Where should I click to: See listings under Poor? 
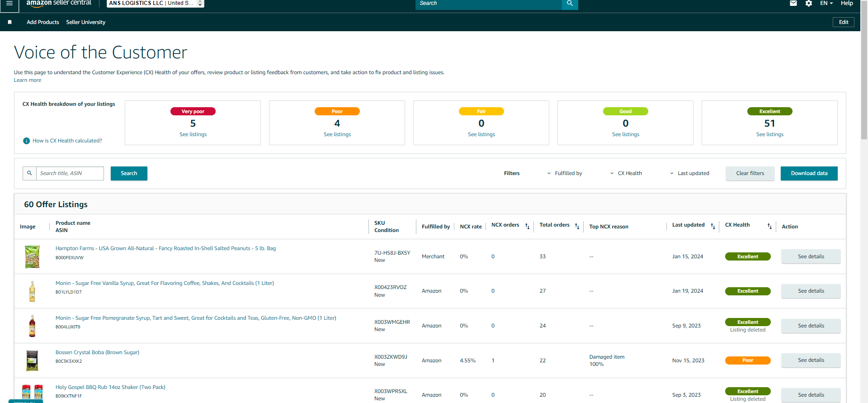[x=337, y=134]
